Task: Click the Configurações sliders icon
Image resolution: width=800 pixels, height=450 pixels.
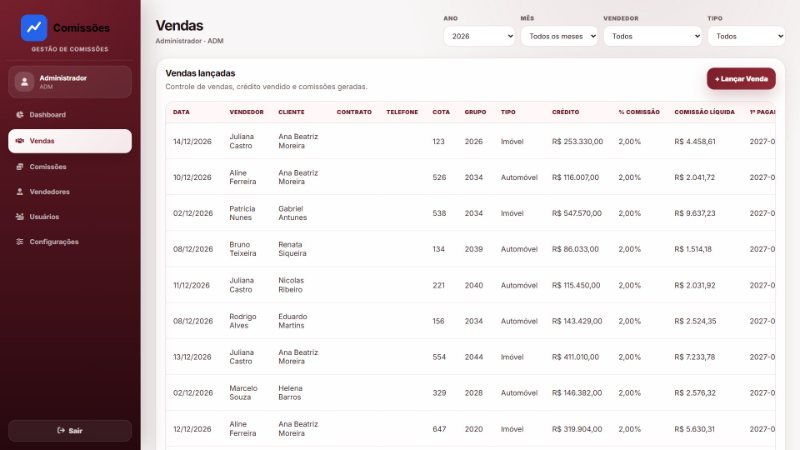Action: (19, 242)
